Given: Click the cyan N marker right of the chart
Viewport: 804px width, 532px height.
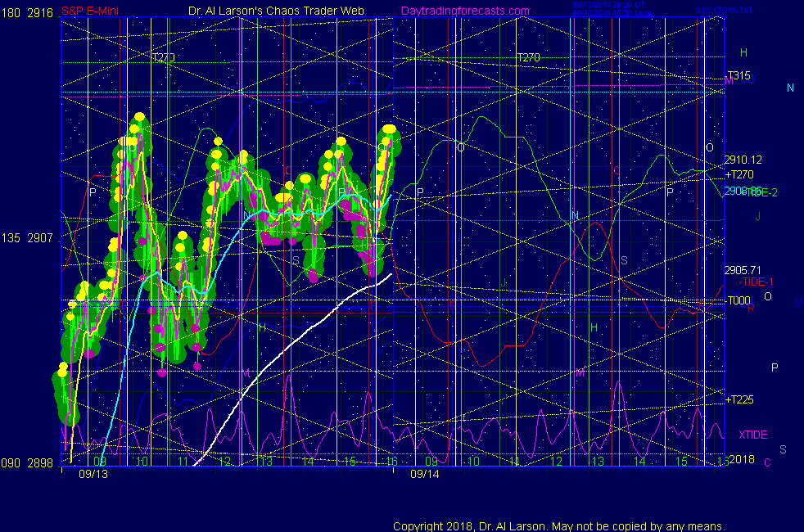Looking at the screenshot, I should tap(790, 88).
